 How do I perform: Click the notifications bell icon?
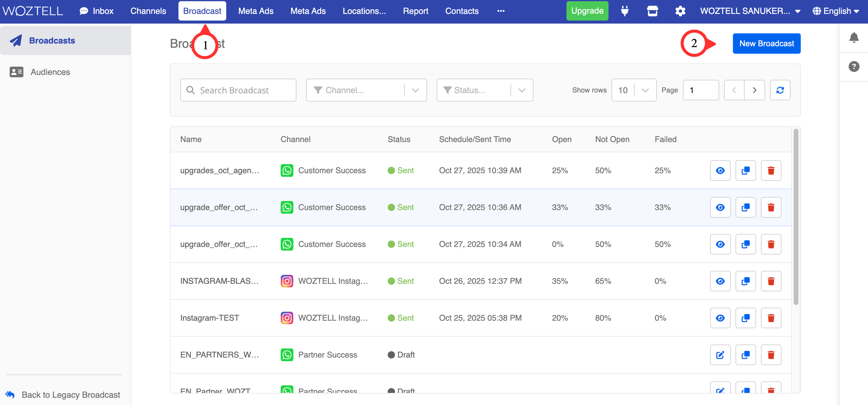pos(853,37)
